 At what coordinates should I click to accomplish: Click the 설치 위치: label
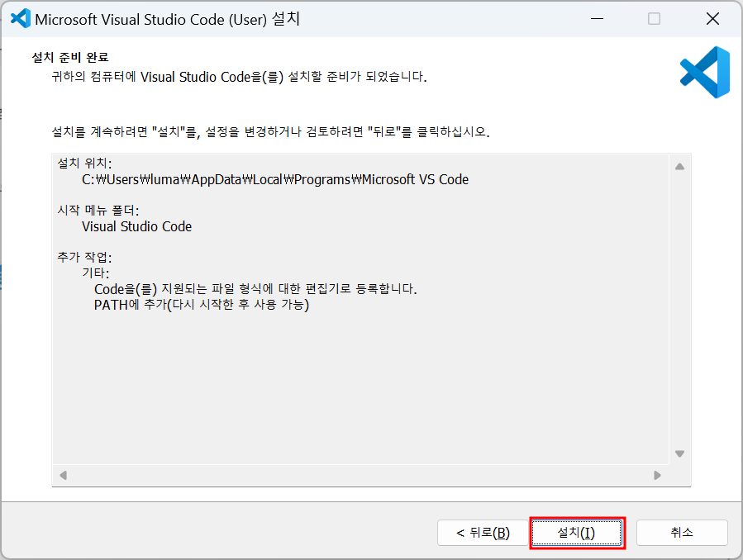point(84,164)
